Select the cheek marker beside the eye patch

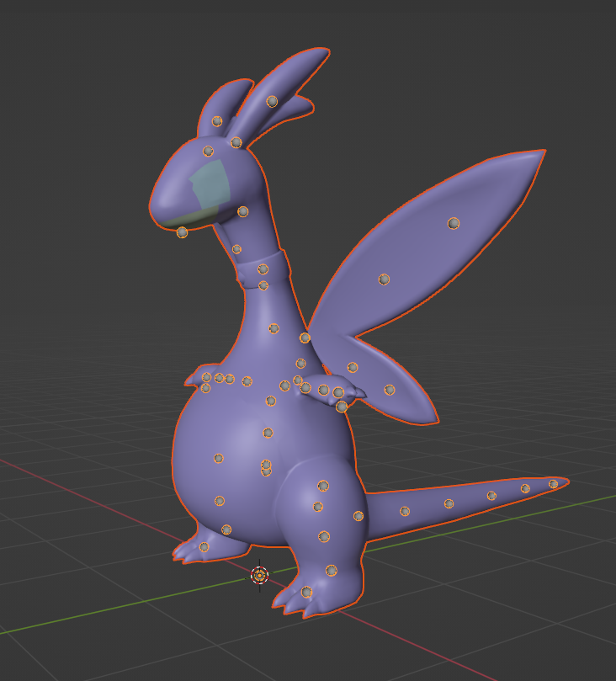tap(243, 211)
